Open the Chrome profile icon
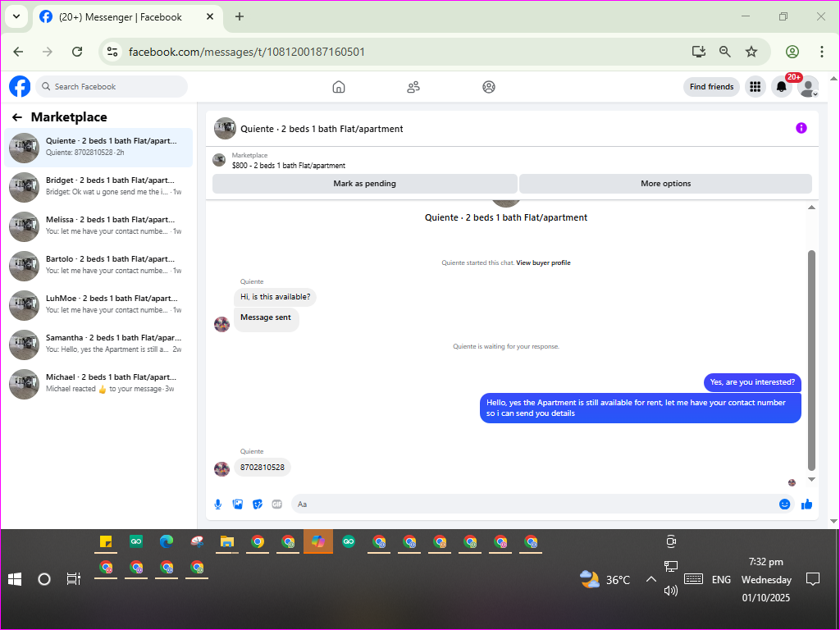The image size is (840, 630). coord(792,52)
